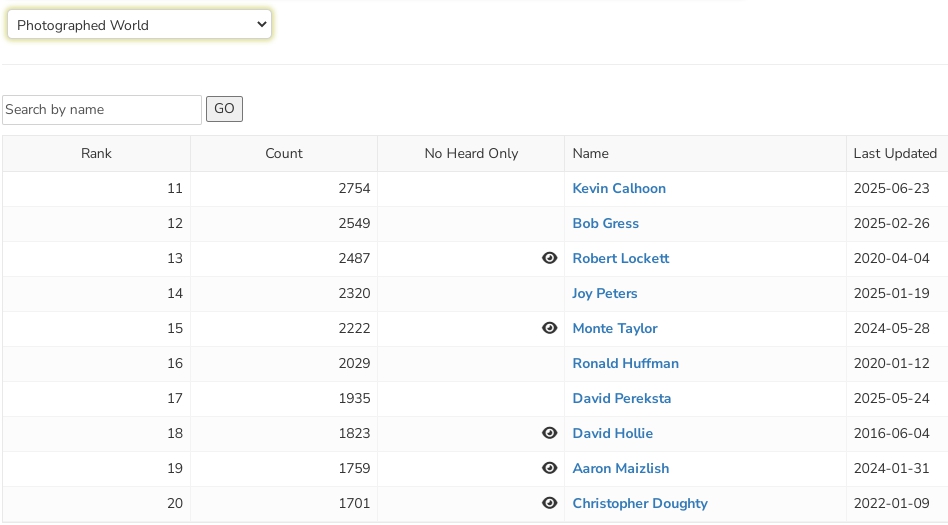The image size is (948, 525).
Task: Open Bob Gress's profile link
Action: 605,224
